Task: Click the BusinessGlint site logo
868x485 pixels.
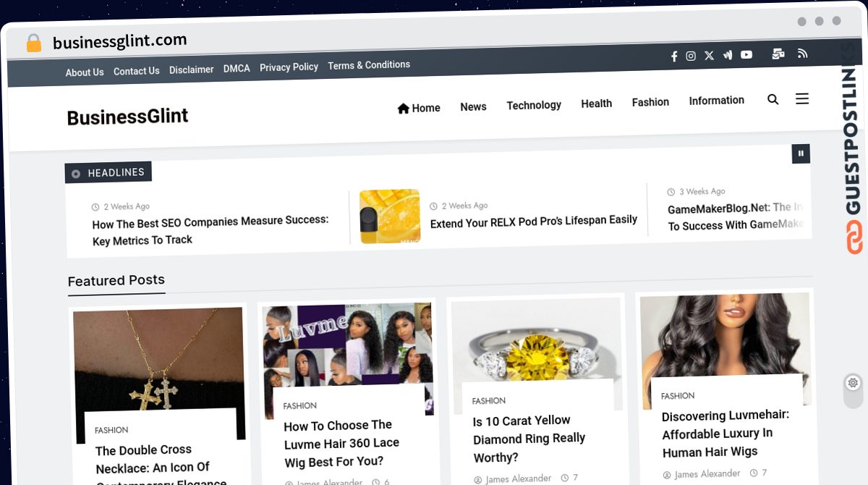Action: 127,117
